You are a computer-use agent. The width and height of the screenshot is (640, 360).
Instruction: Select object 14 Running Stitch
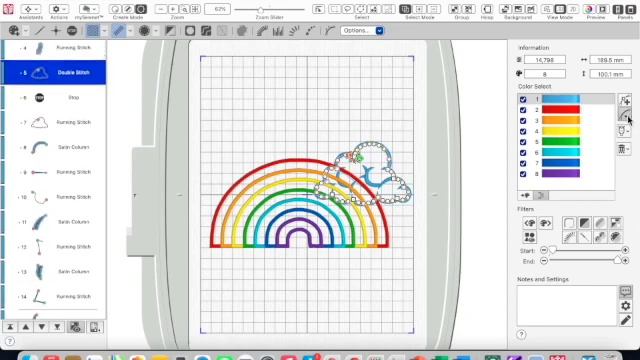[54, 297]
